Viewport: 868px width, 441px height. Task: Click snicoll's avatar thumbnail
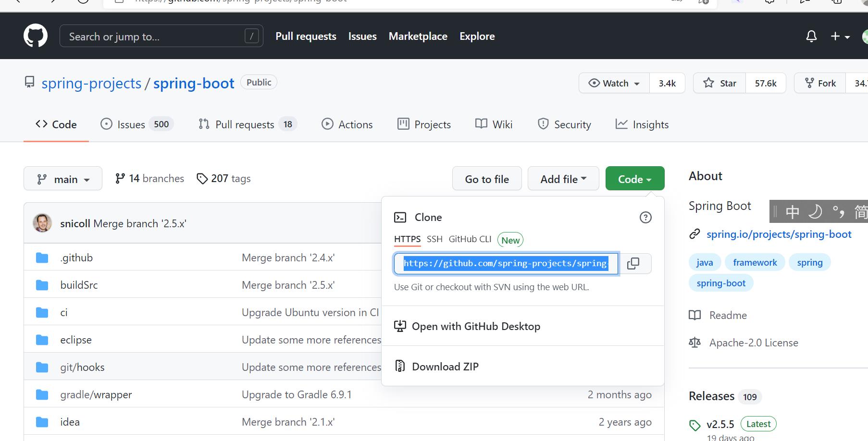point(42,223)
